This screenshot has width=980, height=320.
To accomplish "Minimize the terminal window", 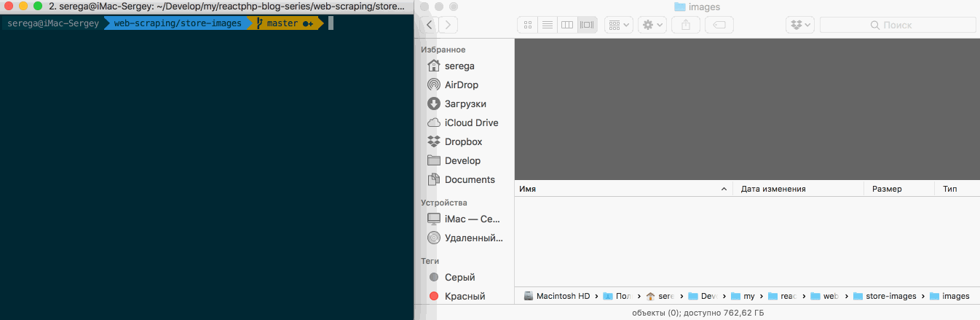I will pyautogui.click(x=23, y=6).
